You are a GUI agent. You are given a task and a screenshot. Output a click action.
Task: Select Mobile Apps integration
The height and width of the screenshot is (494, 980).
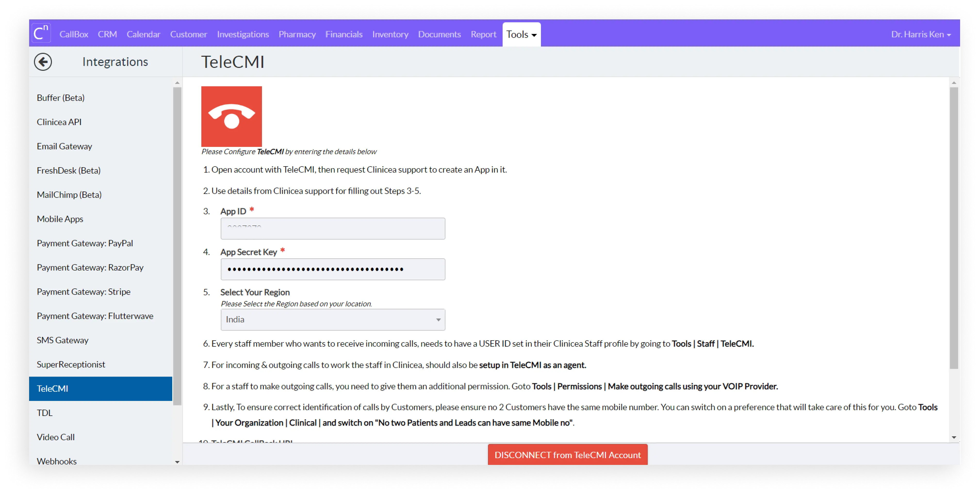(100, 219)
